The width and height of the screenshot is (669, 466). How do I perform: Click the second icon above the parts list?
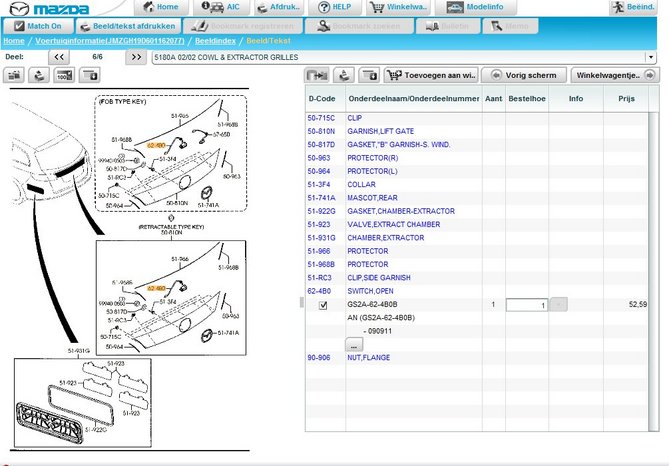[x=343, y=75]
